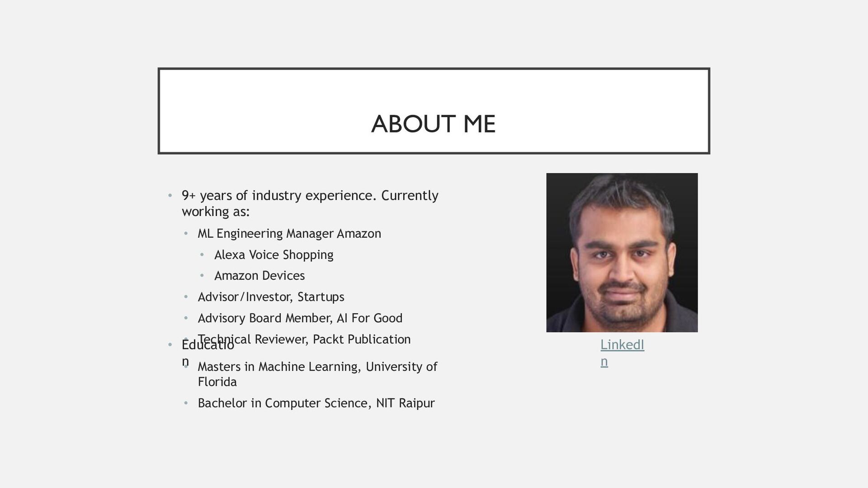Open the LinkedIn hyperlink
Screen dimensions: 868x488
coord(622,345)
